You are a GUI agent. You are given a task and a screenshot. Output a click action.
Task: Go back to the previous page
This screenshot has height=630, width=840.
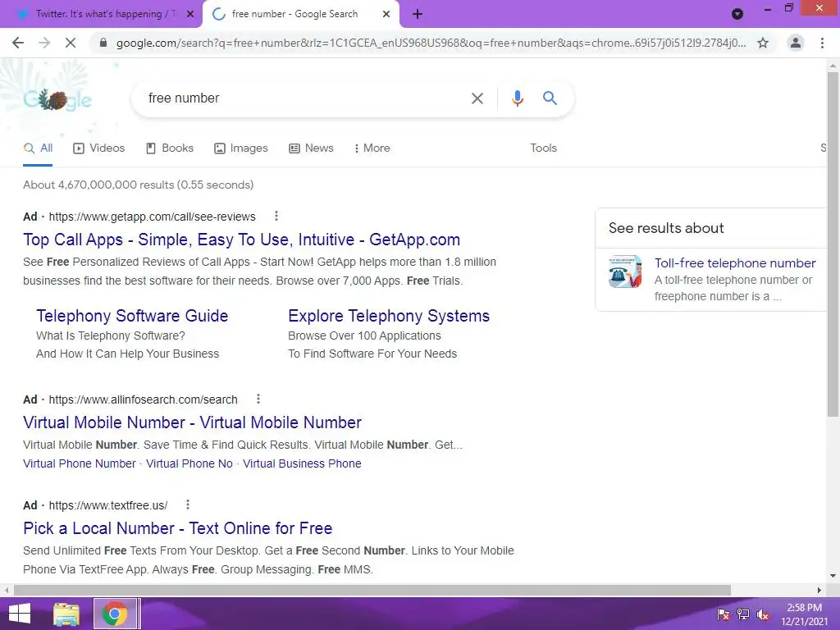pyautogui.click(x=18, y=43)
